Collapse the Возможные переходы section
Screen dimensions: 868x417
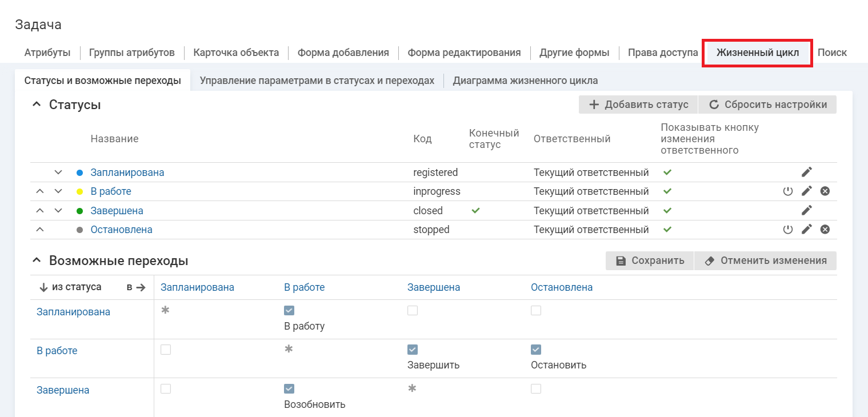click(37, 260)
